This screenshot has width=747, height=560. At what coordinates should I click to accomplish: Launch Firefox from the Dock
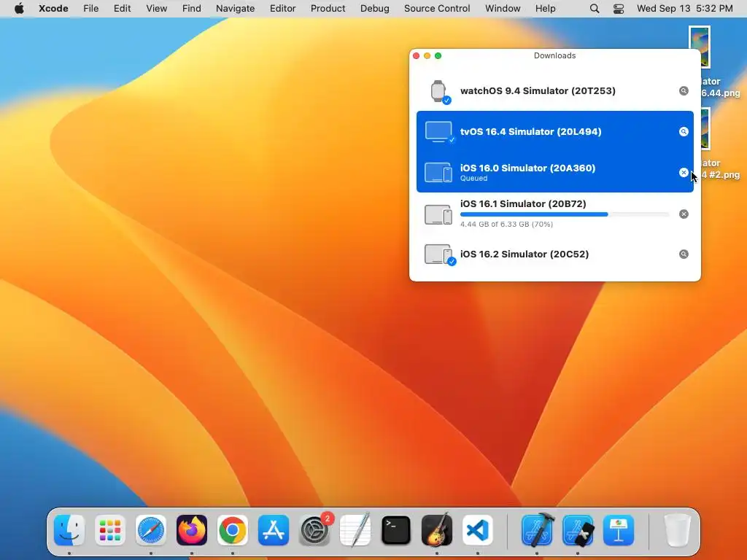click(x=192, y=530)
